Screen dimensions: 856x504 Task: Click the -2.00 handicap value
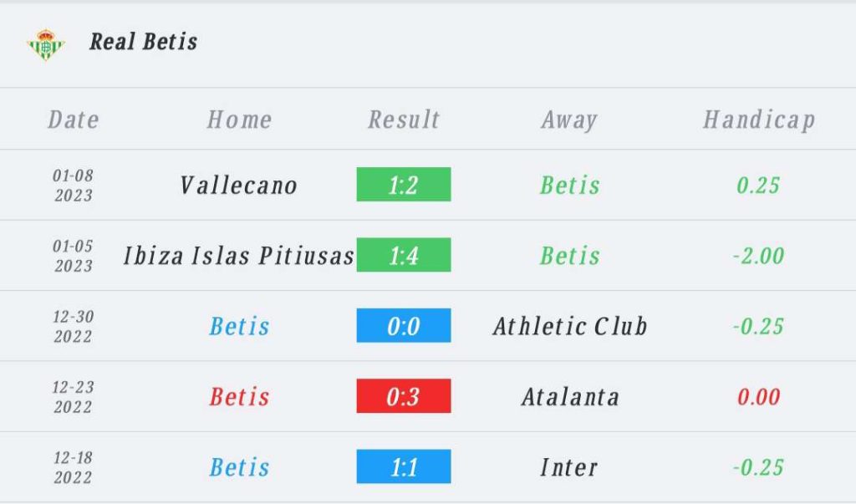(758, 256)
